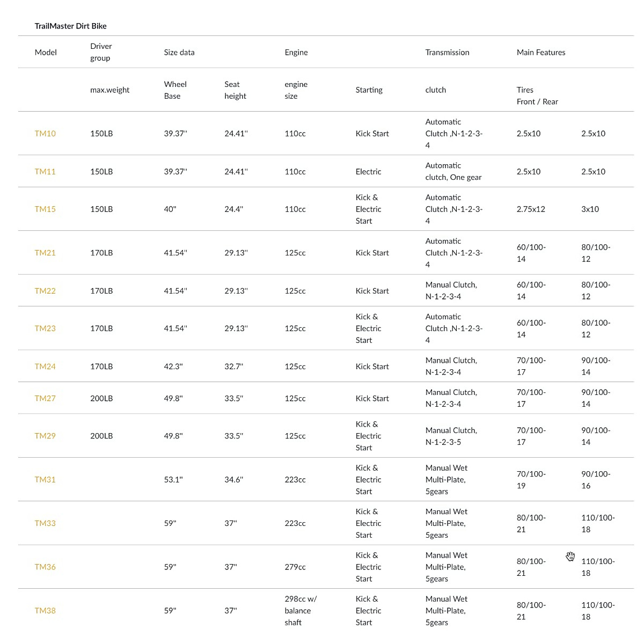644x644 pixels.
Task: Click the Transmission column header
Action: pos(447,53)
